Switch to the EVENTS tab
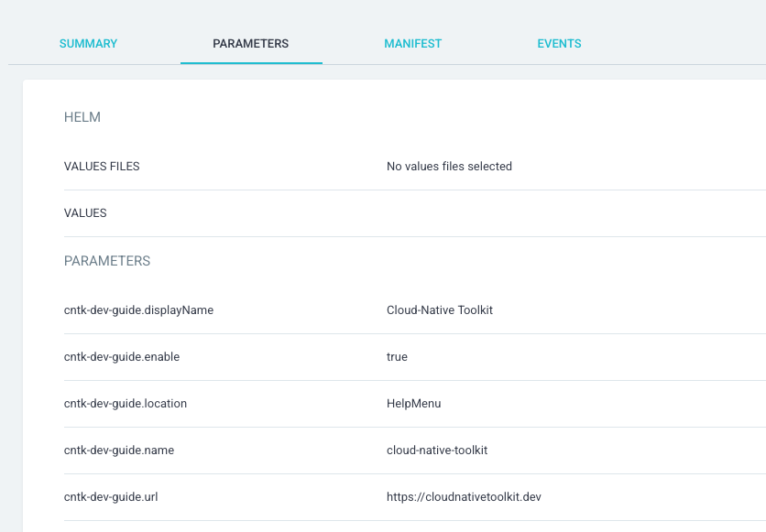The height and width of the screenshot is (532, 766). [x=559, y=43]
